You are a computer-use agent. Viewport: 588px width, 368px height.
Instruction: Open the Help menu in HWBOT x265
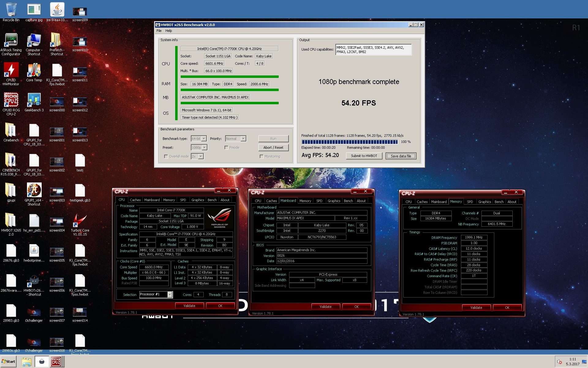(x=169, y=31)
